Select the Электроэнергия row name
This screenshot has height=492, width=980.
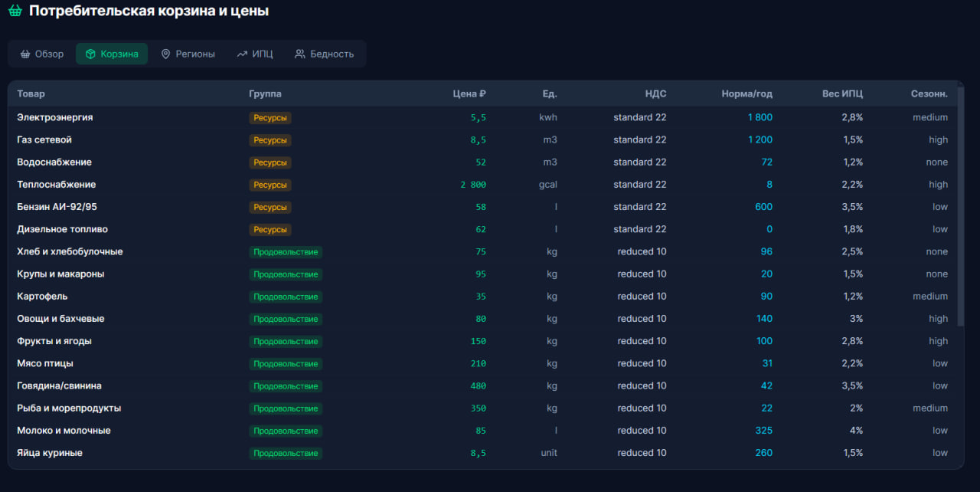coord(55,118)
